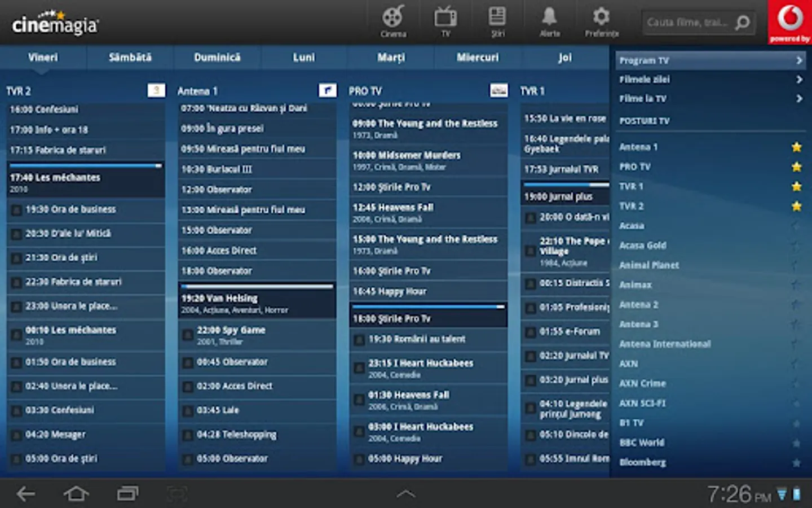Open the Alerte bell icon

(549, 21)
